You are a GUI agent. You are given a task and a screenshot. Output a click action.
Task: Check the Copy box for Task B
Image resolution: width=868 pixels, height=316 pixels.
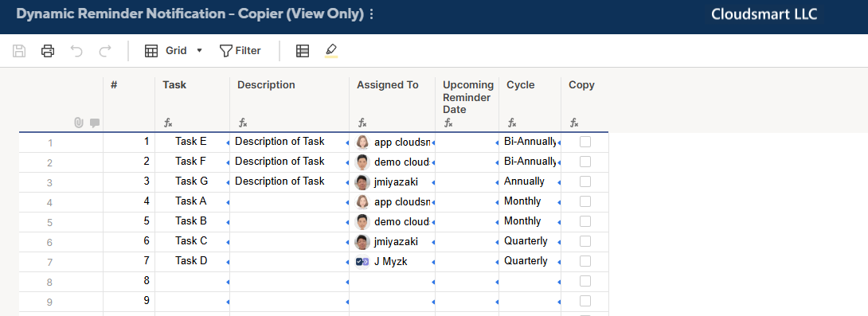click(x=585, y=221)
